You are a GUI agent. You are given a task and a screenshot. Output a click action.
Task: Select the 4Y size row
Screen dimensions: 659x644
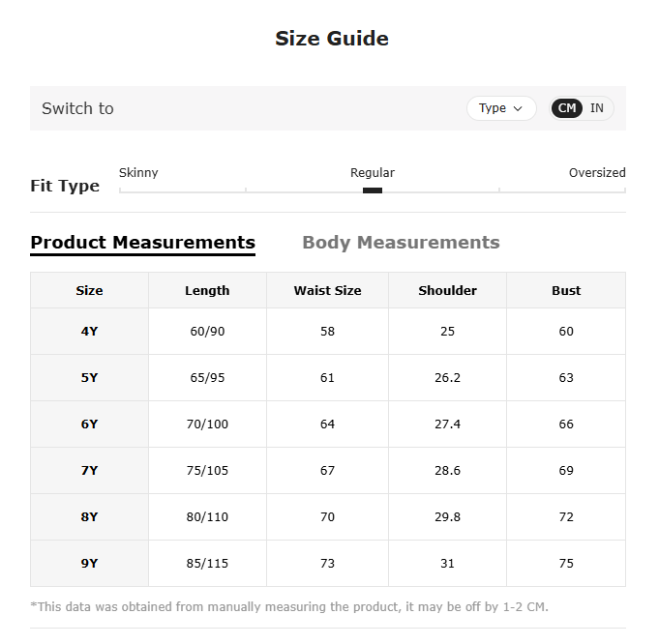point(328,332)
